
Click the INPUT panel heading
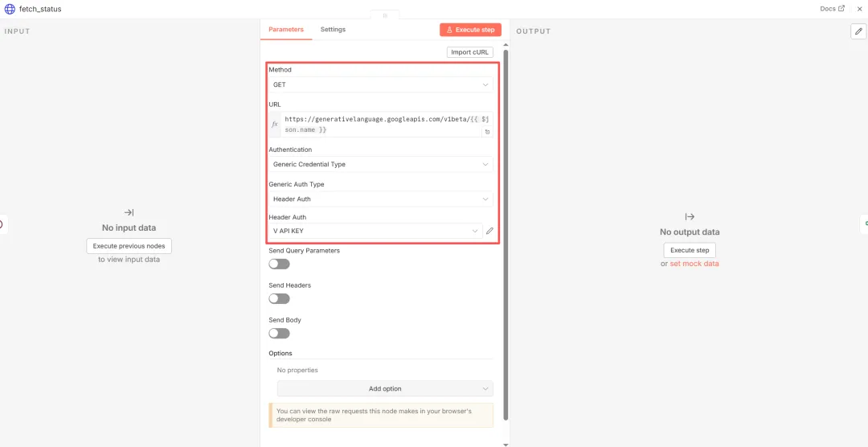click(x=17, y=31)
